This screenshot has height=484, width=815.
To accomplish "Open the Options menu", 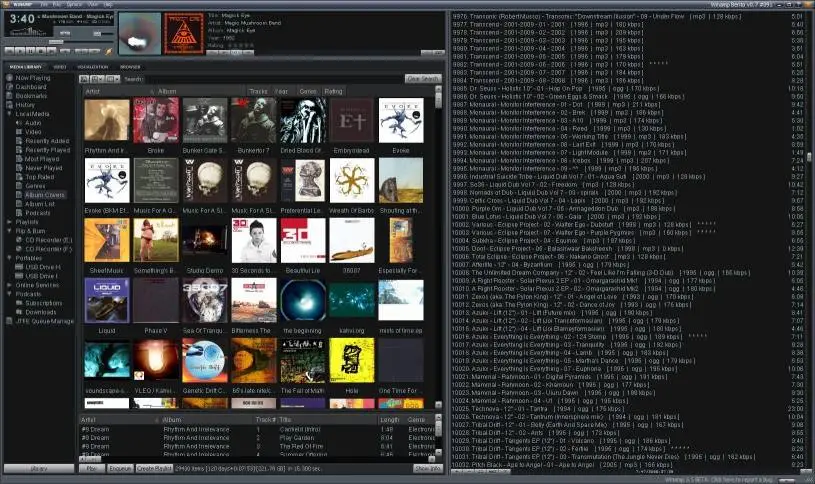I will (74, 4).
